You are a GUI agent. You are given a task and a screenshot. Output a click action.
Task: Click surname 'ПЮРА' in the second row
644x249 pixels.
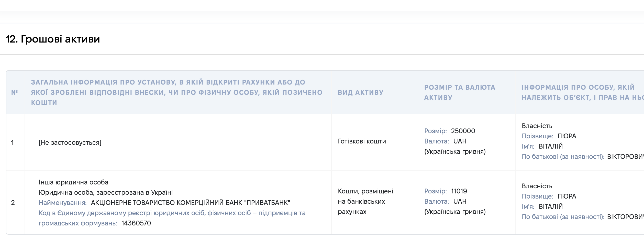click(567, 196)
